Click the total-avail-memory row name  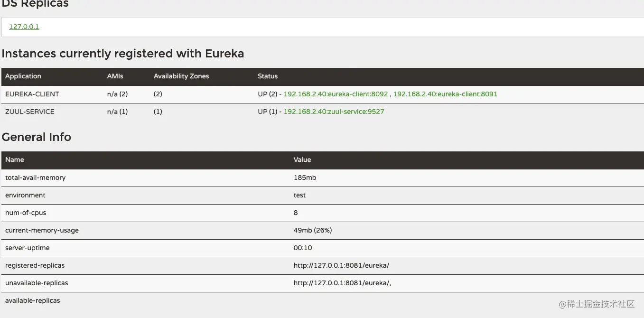click(x=36, y=178)
